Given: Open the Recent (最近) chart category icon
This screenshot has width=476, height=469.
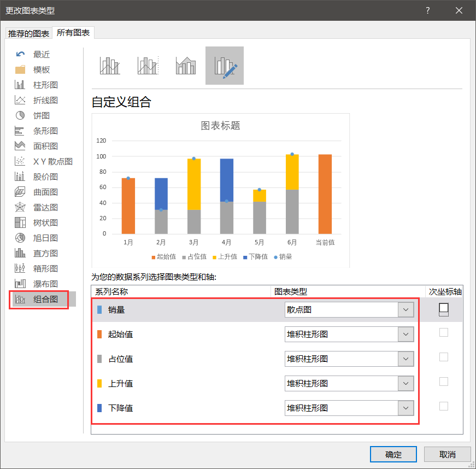Looking at the screenshot, I should point(20,54).
